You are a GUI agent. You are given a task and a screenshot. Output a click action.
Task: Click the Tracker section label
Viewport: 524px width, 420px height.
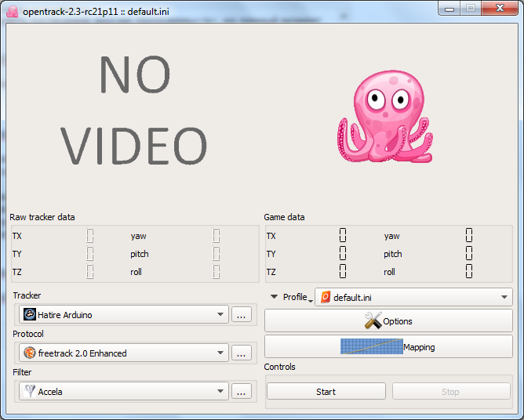pyautogui.click(x=27, y=295)
